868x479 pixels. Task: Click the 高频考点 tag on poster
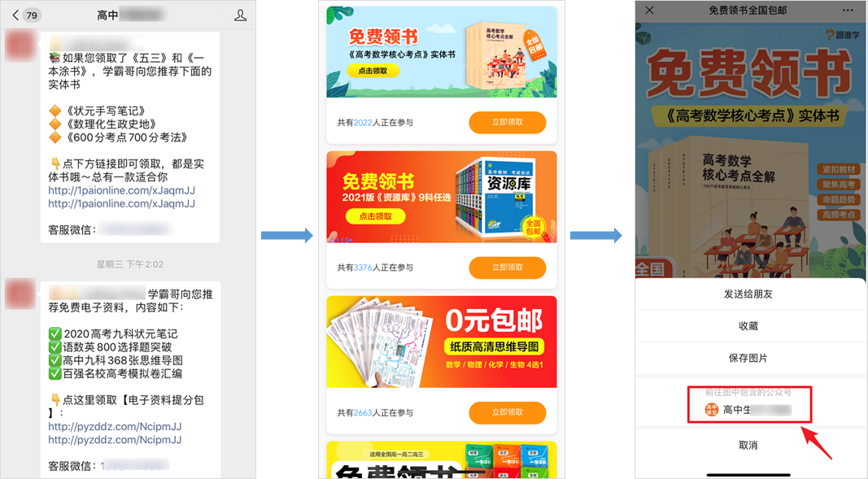tap(838, 215)
